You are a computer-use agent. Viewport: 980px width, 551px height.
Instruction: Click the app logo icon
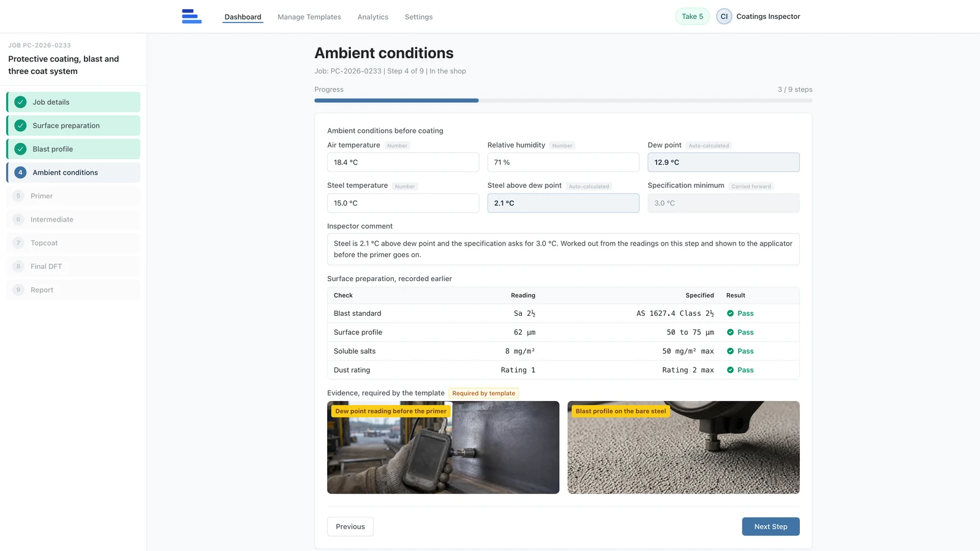tap(192, 17)
